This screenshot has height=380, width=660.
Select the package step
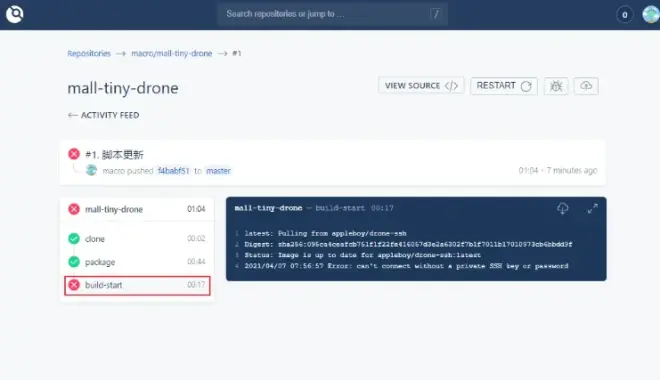coord(137,262)
